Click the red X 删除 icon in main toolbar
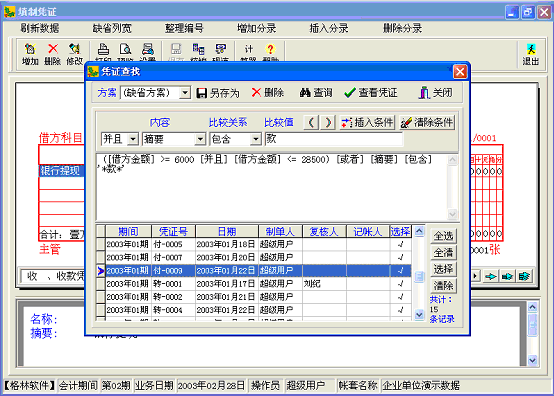This screenshot has height=396, width=554. (53, 54)
